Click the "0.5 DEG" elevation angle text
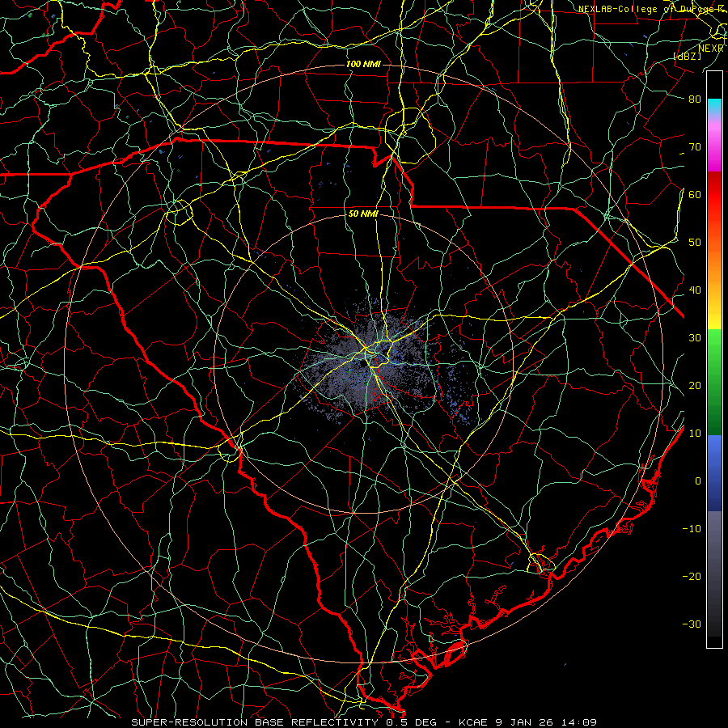Screen dimensions: 728x728 coord(412,722)
